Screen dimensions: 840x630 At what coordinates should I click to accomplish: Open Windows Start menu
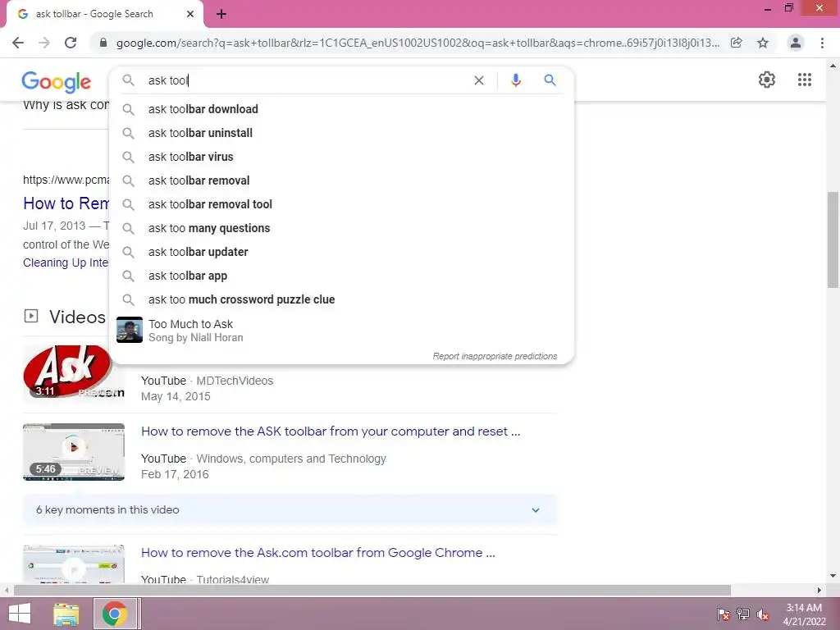pyautogui.click(x=20, y=614)
